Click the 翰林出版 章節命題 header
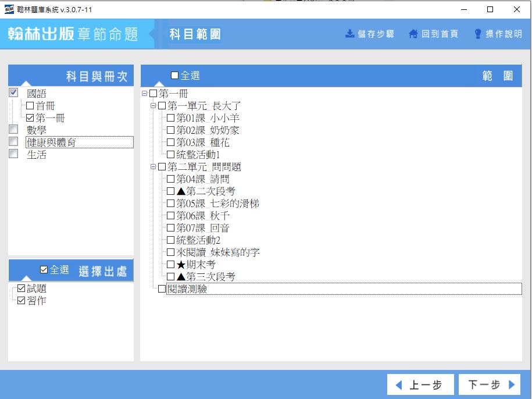This screenshot has height=399, width=532. [73, 34]
